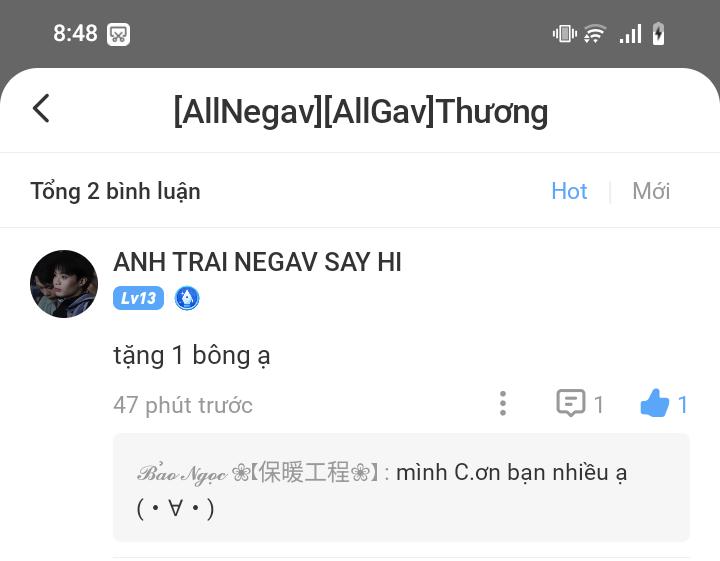Tap the back arrow icon

41,108
